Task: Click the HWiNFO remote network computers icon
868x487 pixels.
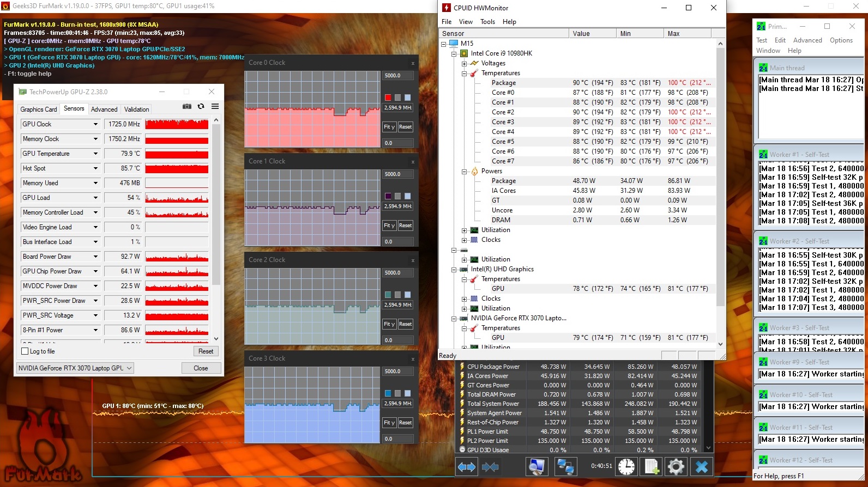Action: tap(565, 467)
